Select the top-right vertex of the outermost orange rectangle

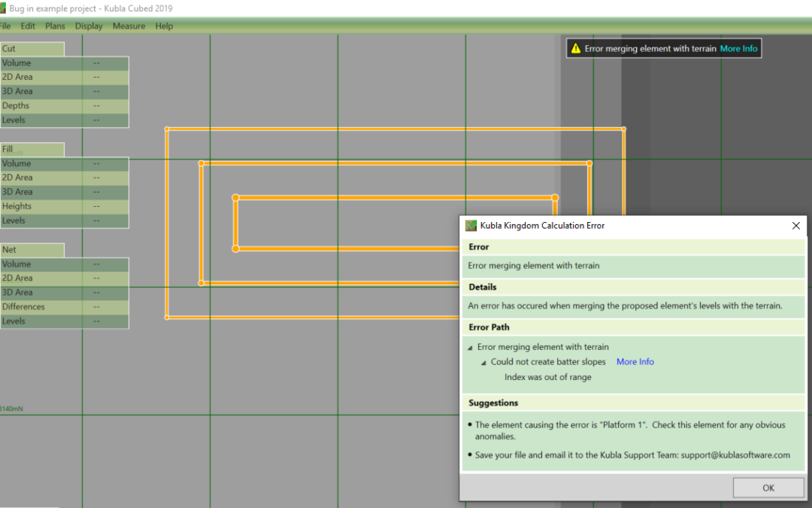tap(624, 129)
